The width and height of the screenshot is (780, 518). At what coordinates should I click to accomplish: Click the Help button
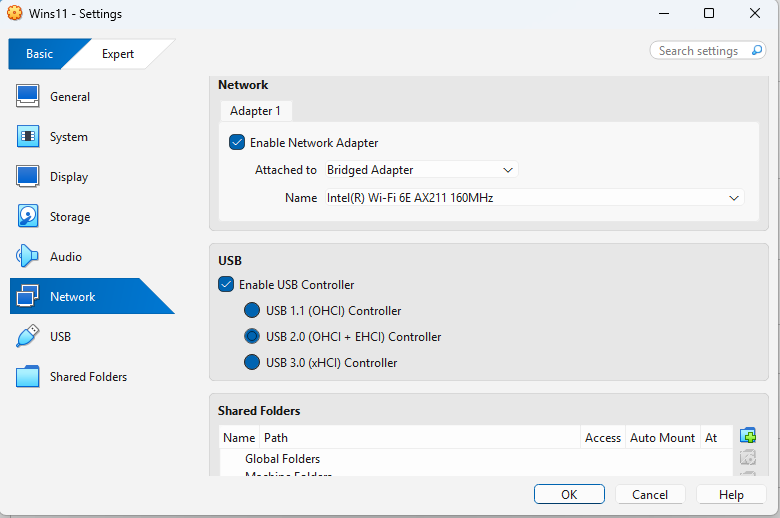point(731,494)
